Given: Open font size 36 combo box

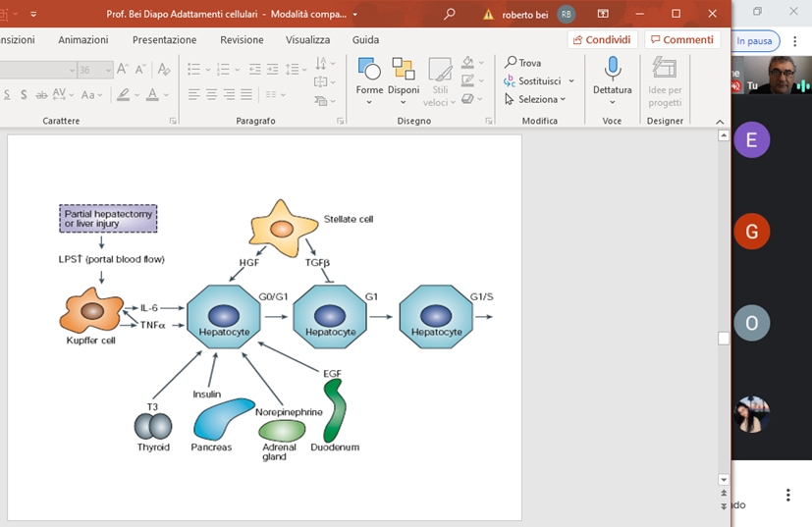Looking at the screenshot, I should click(95, 70).
